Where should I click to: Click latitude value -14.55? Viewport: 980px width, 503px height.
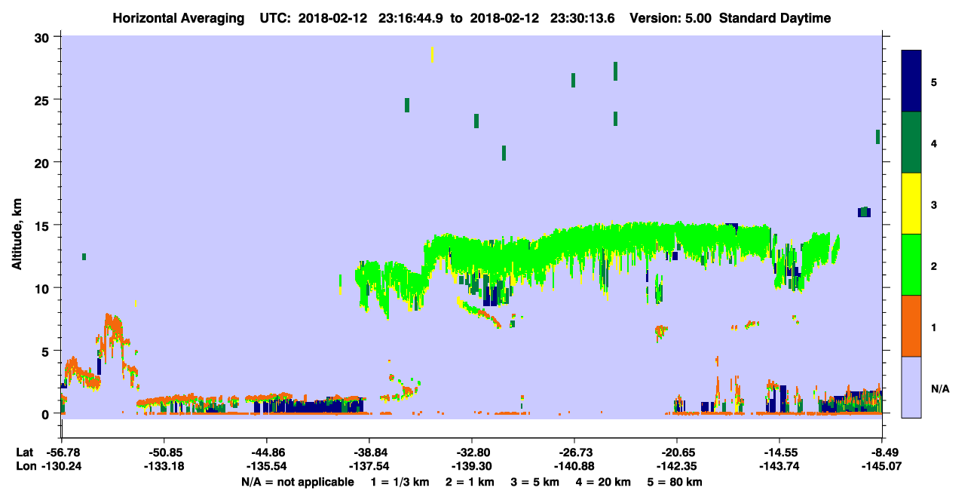[779, 452]
